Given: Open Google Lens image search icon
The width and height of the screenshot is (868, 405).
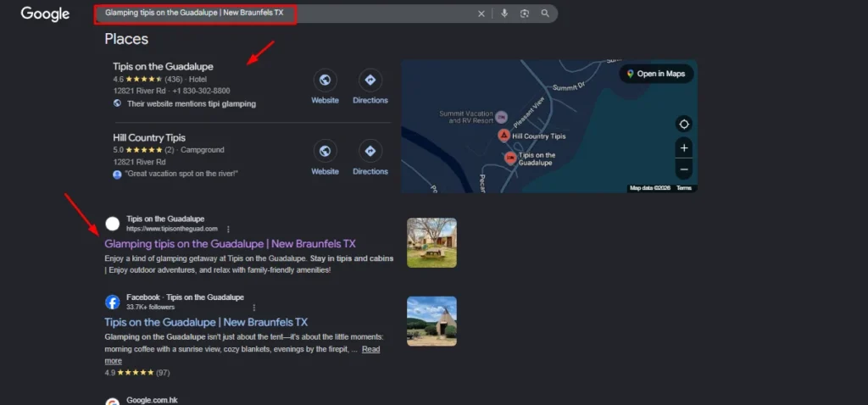Looking at the screenshot, I should (x=525, y=14).
